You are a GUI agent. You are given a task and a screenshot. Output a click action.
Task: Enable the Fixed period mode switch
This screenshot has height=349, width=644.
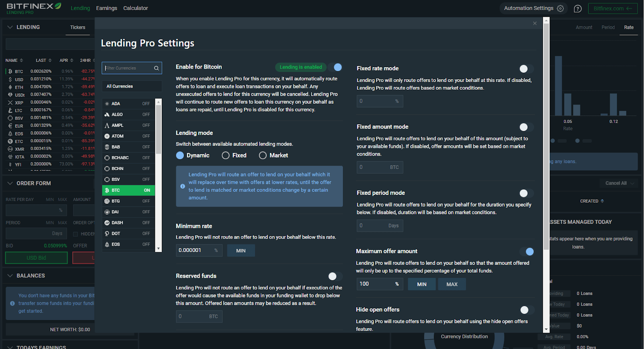point(526,193)
